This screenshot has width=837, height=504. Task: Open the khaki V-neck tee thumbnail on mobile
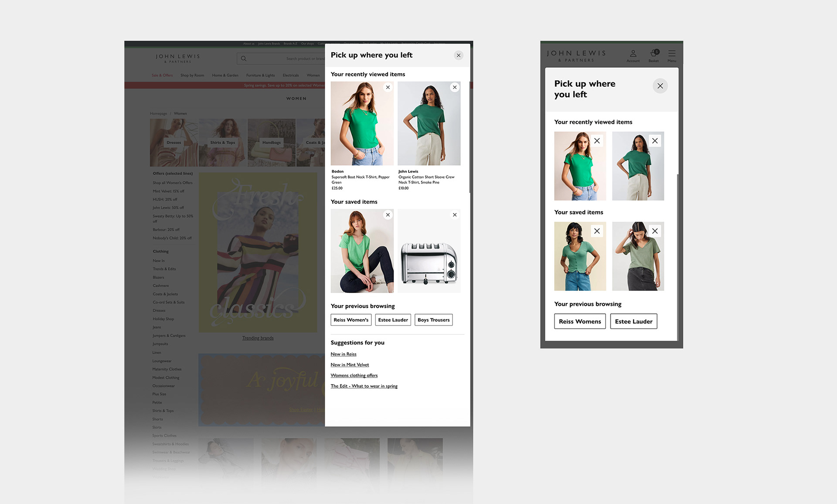click(x=638, y=256)
